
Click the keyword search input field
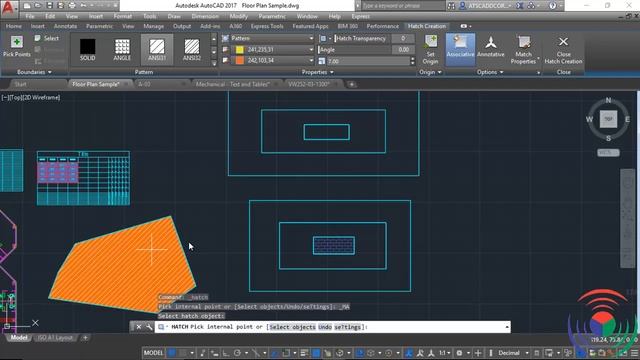pyautogui.click(x=402, y=6)
